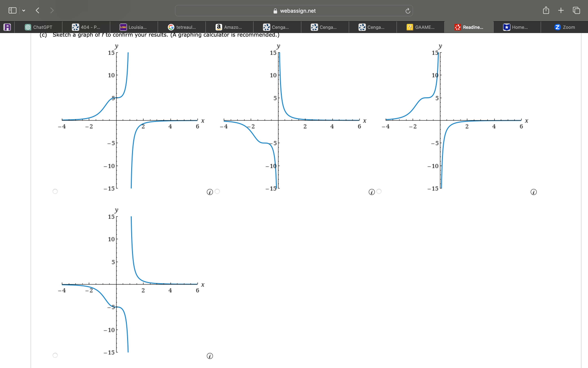Open a new tab with the plus button
Image resolution: width=588 pixels, height=368 pixels.
561,10
